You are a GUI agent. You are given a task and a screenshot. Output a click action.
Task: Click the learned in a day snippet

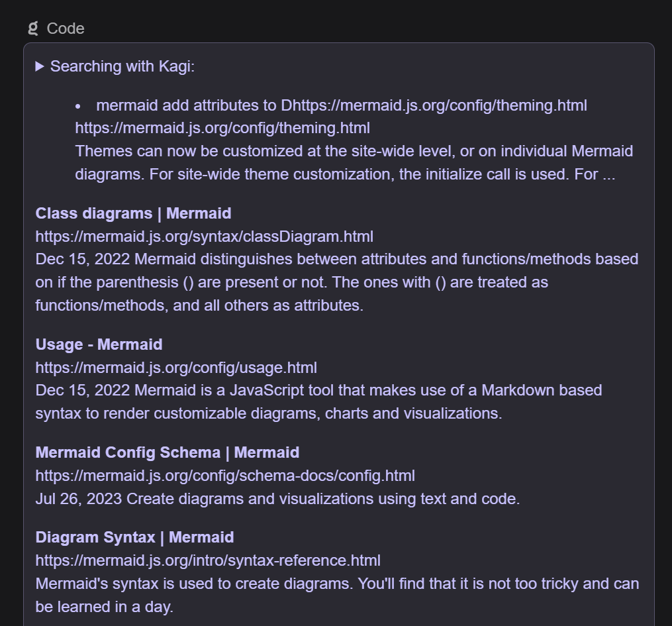click(336, 595)
